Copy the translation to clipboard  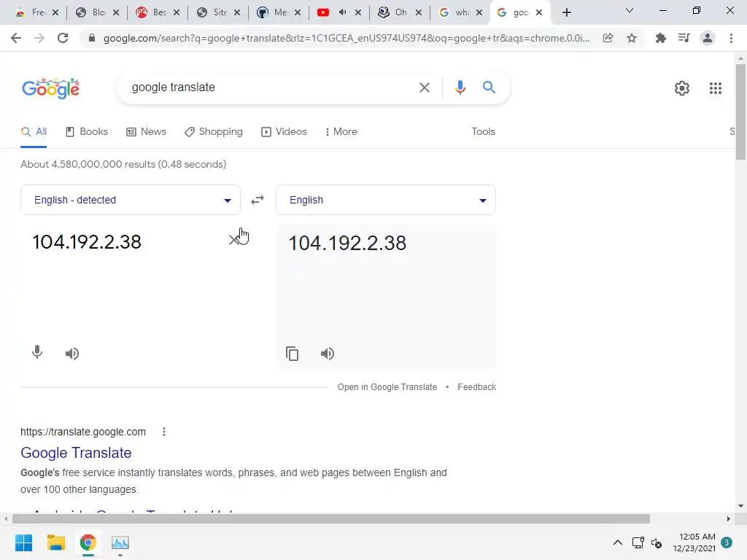click(x=292, y=354)
